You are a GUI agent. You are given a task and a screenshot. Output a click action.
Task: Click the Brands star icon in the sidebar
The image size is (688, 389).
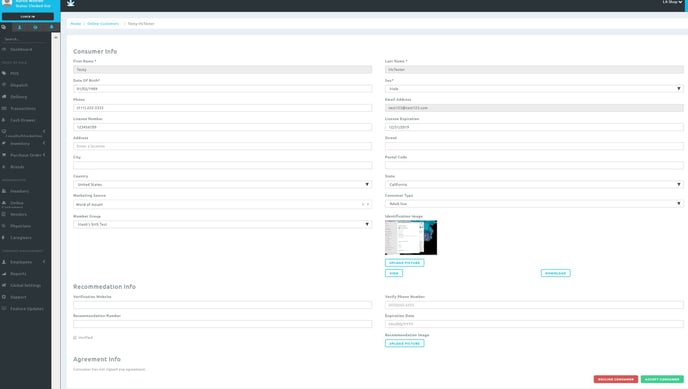point(4,167)
